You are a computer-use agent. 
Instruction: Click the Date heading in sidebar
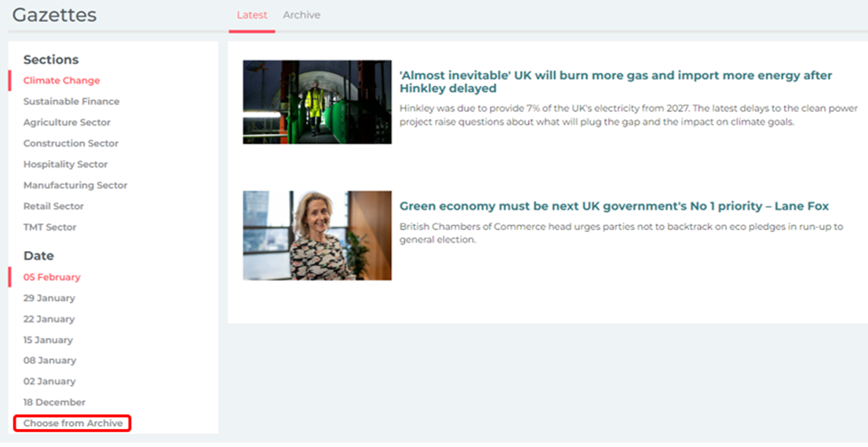tap(38, 256)
